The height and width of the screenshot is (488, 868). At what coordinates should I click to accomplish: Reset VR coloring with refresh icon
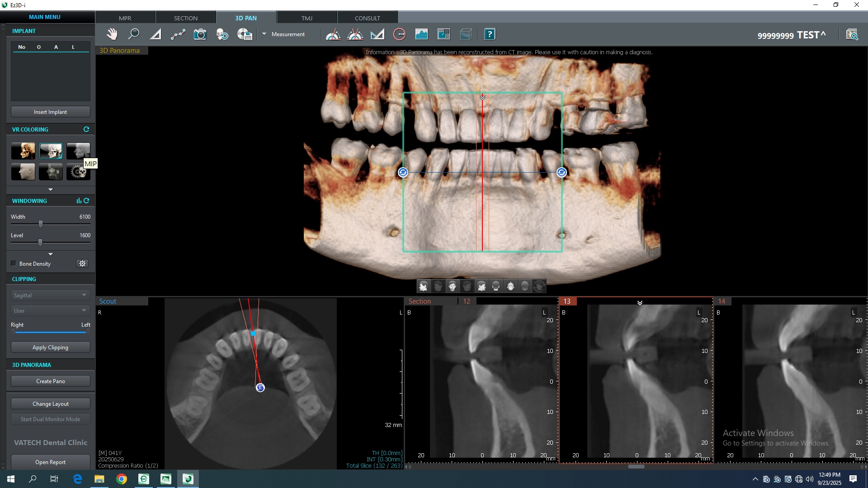coord(86,130)
